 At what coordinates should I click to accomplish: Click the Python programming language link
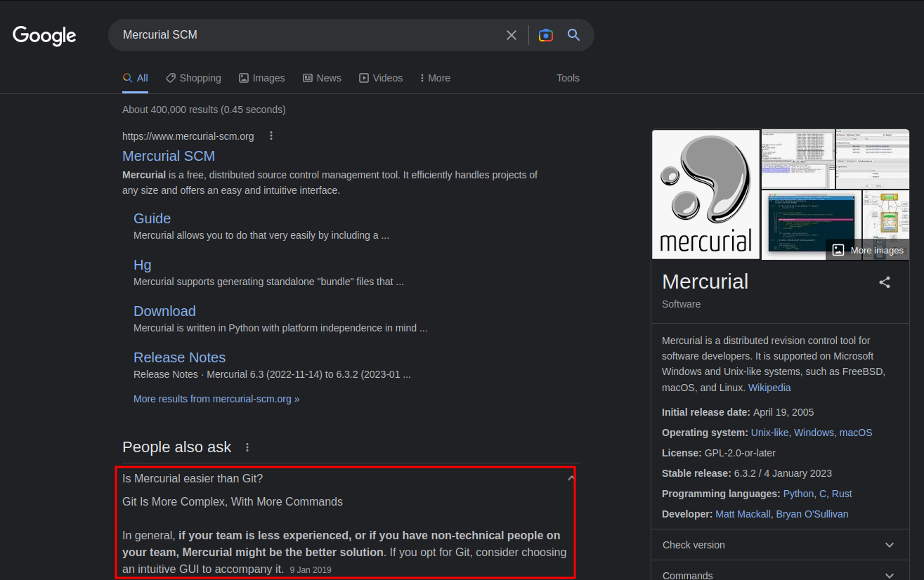pos(798,494)
